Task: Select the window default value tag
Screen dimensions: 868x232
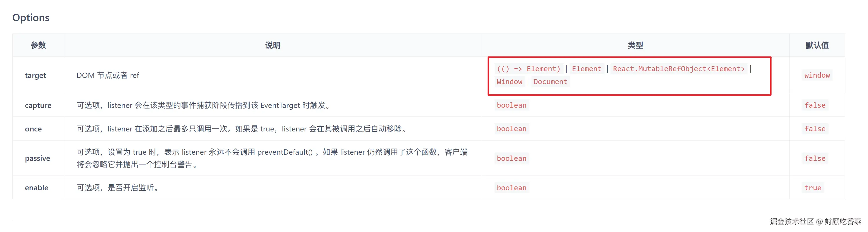Action: click(x=817, y=75)
